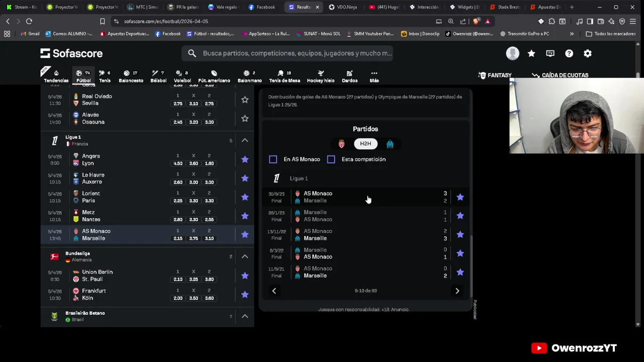
Task: Toggle star for Union Berlin vs St. Pauli
Action: point(245,276)
